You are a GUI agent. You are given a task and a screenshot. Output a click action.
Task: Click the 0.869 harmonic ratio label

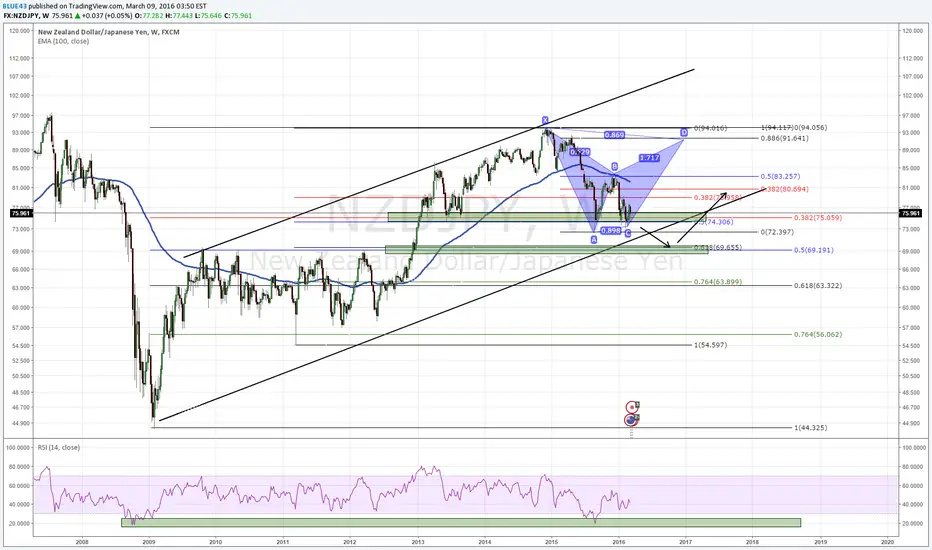(615, 135)
